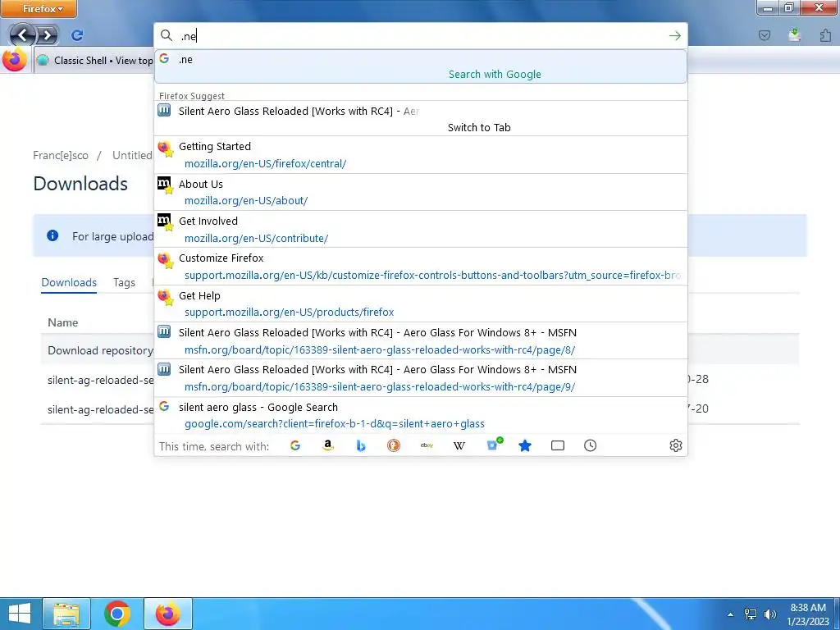This screenshot has width=840, height=630.
Task: Open the Downloads toolbar icon
Action: [x=794, y=35]
